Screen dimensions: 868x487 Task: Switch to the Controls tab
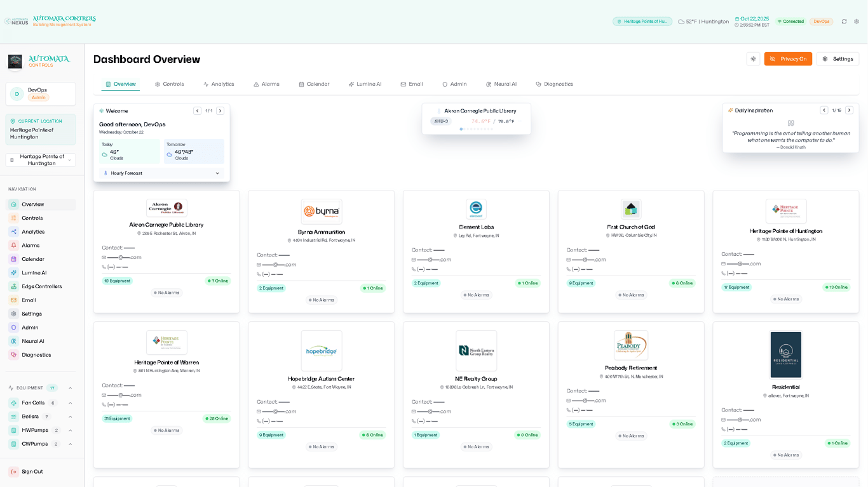(x=169, y=84)
